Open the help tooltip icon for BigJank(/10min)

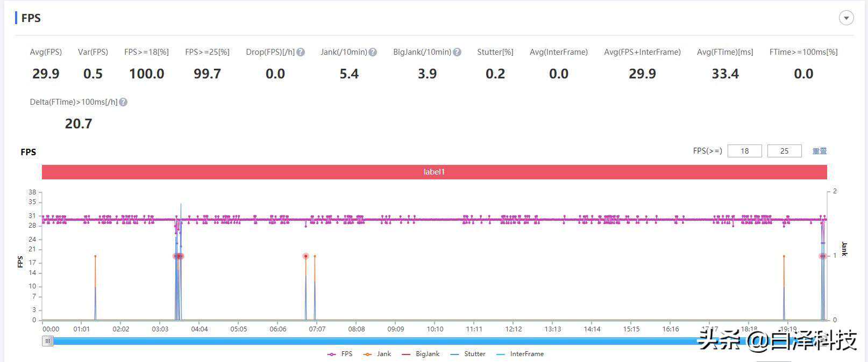tap(457, 52)
